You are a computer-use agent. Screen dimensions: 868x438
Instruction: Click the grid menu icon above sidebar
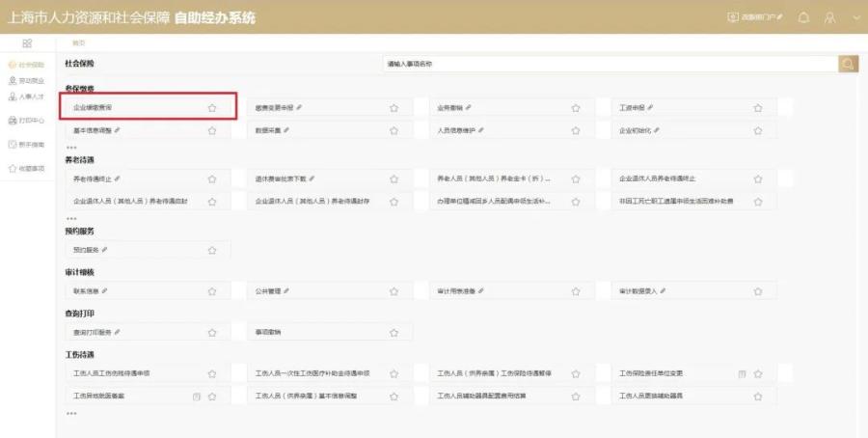(x=27, y=43)
